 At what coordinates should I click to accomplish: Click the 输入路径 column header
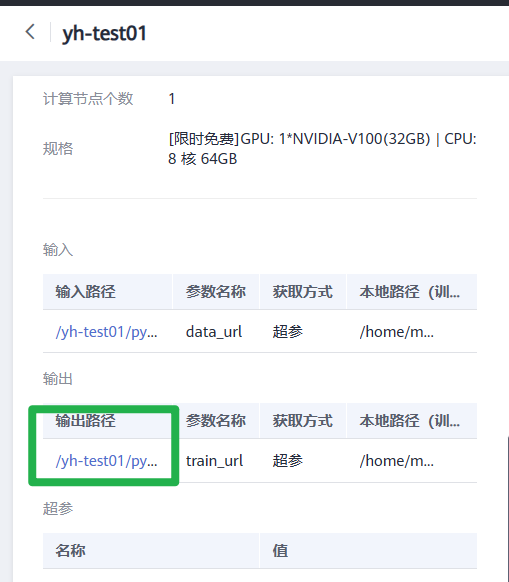pos(85,292)
